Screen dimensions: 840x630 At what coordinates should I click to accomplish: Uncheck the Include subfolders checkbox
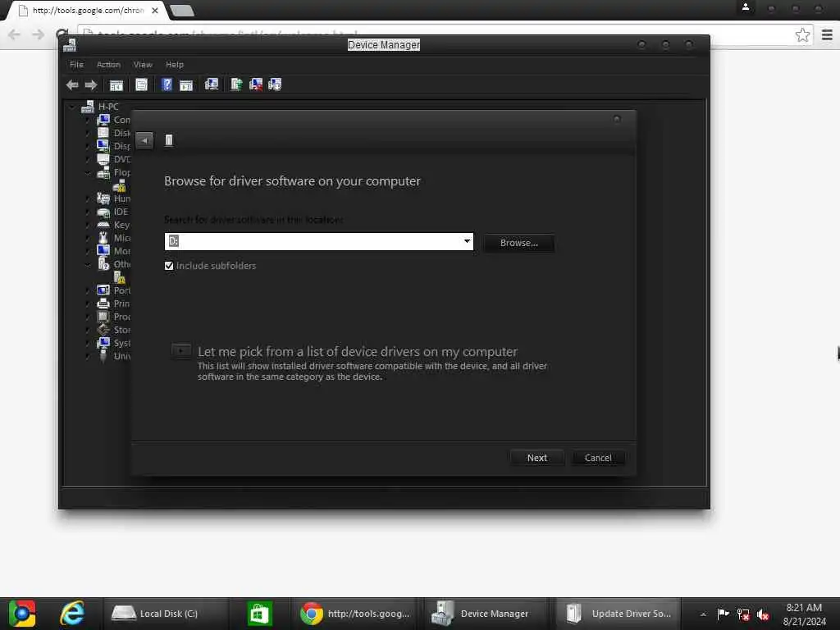169,266
